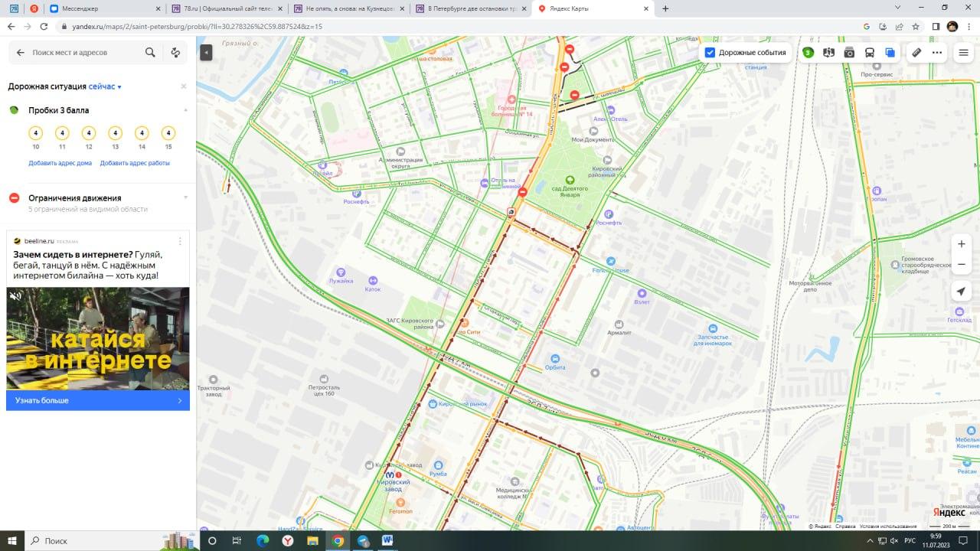Open the map layers selector icon
Screen dimensions: 980x551
[x=890, y=53]
